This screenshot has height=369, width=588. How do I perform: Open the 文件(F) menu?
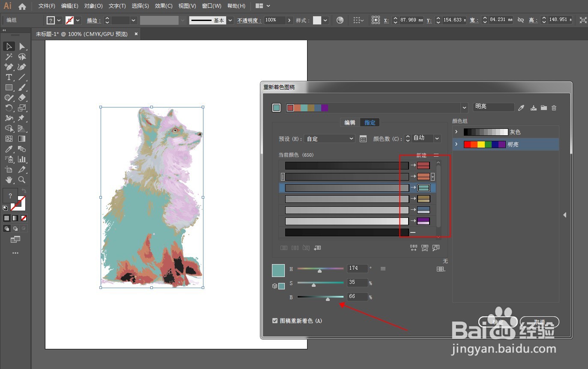tap(47, 6)
